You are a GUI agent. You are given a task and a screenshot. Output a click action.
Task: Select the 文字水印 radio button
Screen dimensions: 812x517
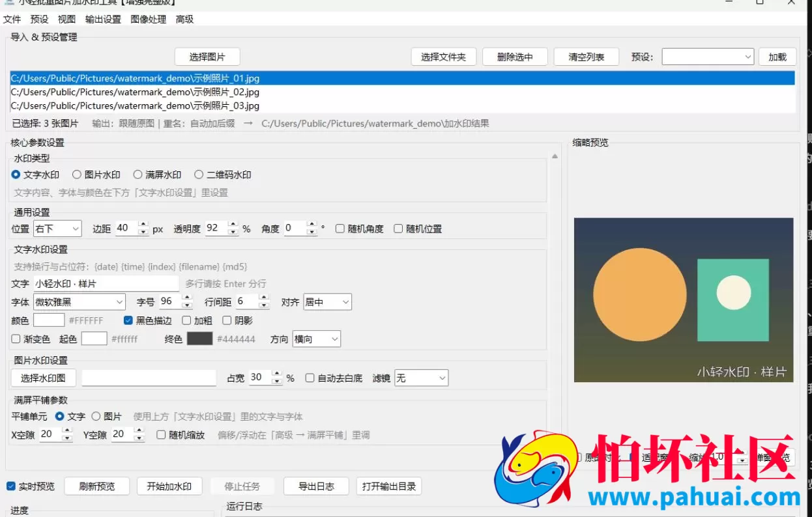[x=35, y=175]
